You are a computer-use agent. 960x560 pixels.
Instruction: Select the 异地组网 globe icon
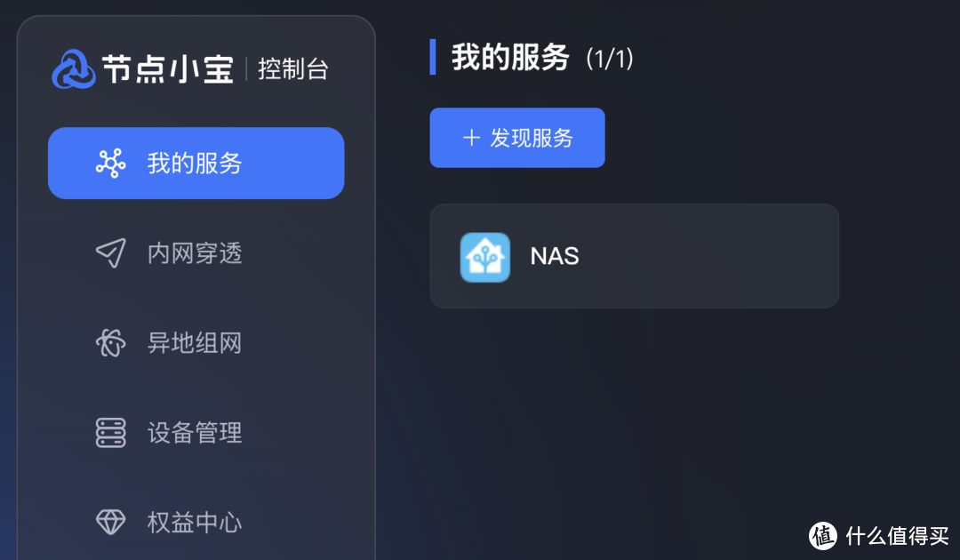point(110,343)
